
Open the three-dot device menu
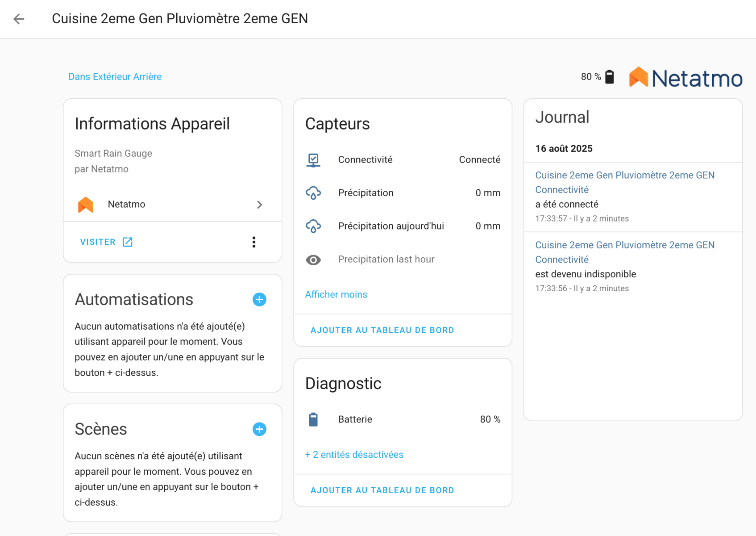point(254,242)
